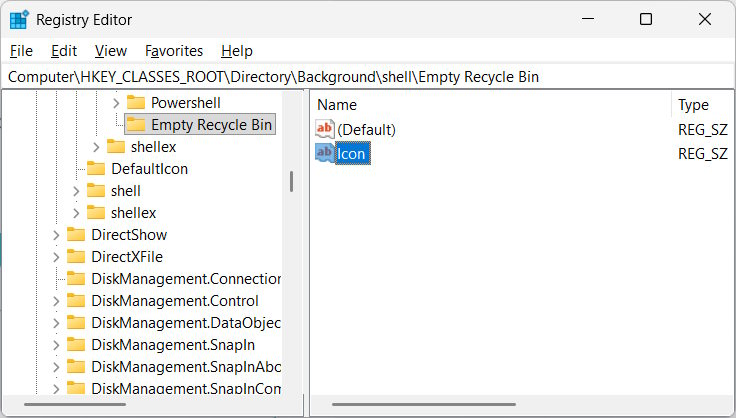This screenshot has height=418, width=736.
Task: Click the Empty Recycle Bin folder icon
Action: coord(136,125)
